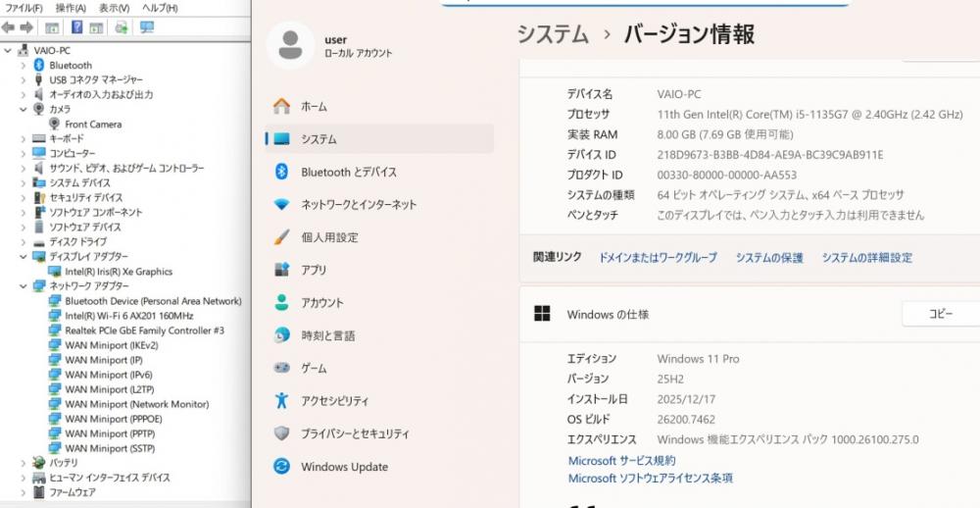980x508 pixels.
Task: Click the Help question-mark toolbar icon
Action: [76, 27]
